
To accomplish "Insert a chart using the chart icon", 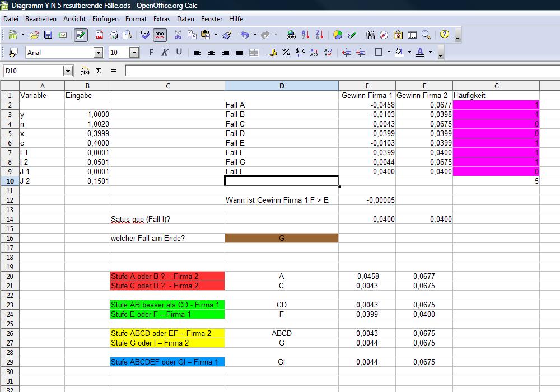I will point(338,35).
